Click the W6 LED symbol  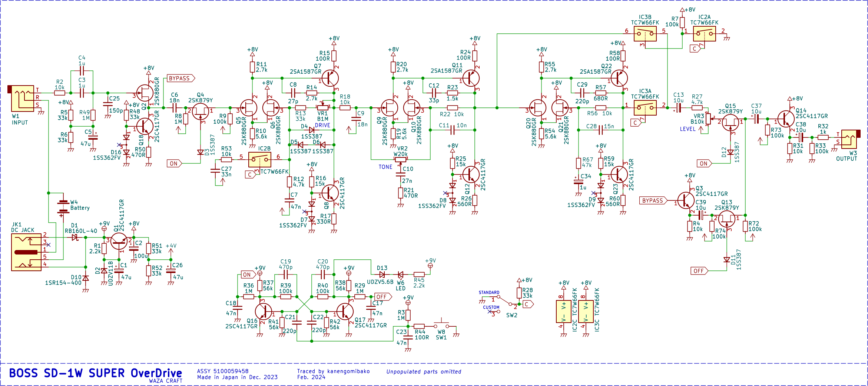401,275
